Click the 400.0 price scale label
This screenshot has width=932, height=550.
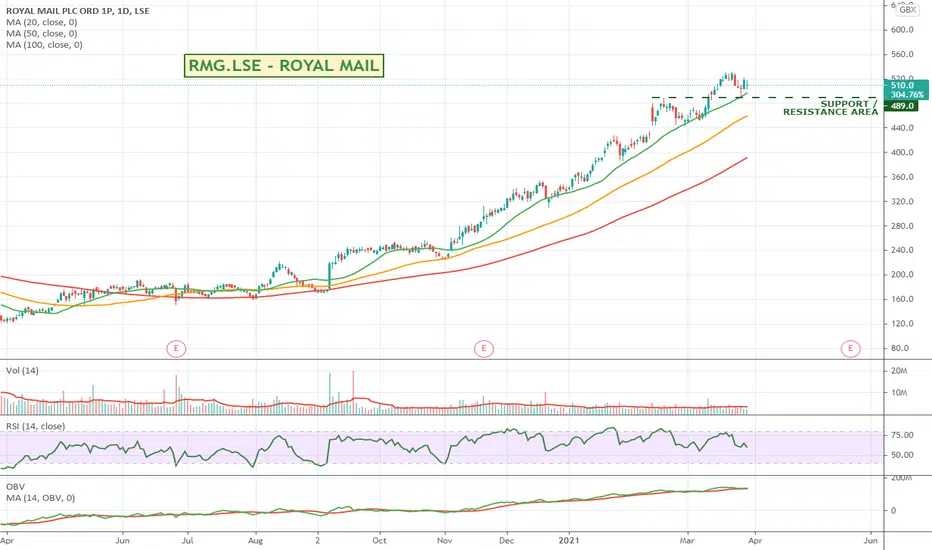(902, 152)
